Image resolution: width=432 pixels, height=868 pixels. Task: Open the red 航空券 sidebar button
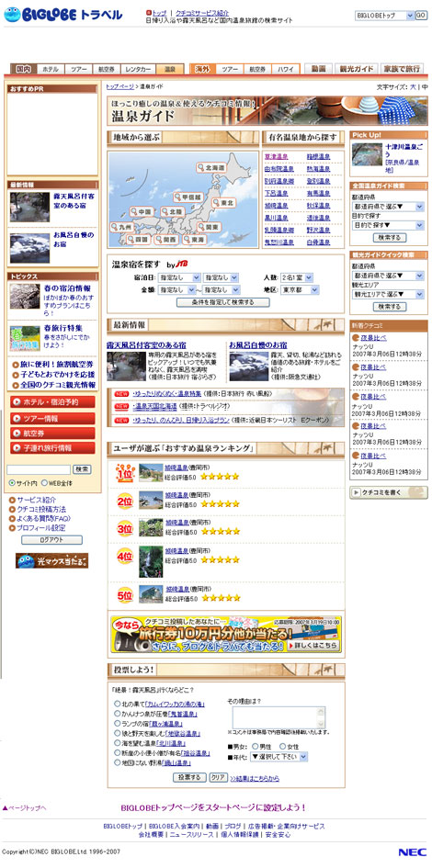[x=52, y=433]
